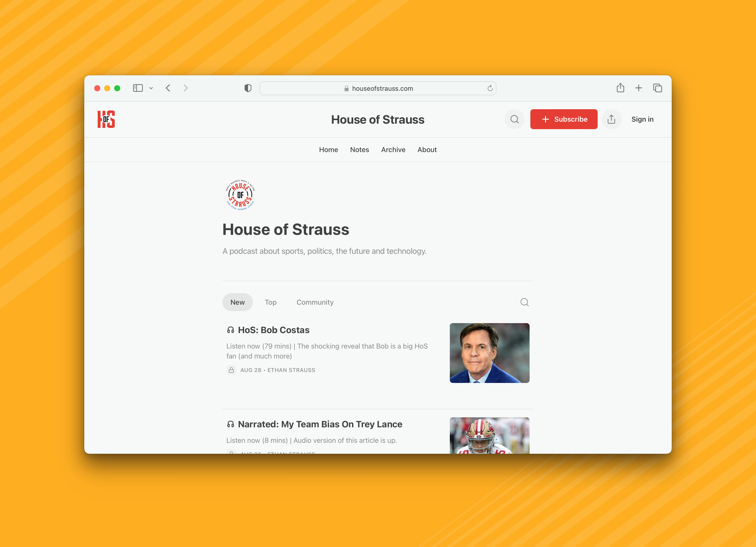
Task: Switch to the Community tab
Action: coord(315,302)
